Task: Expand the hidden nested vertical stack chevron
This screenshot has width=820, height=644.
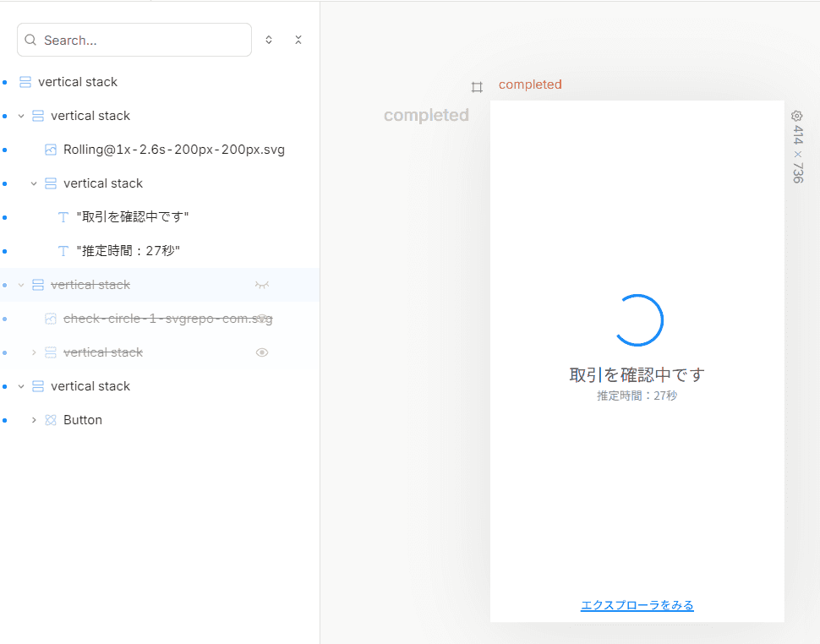Action: tap(34, 352)
